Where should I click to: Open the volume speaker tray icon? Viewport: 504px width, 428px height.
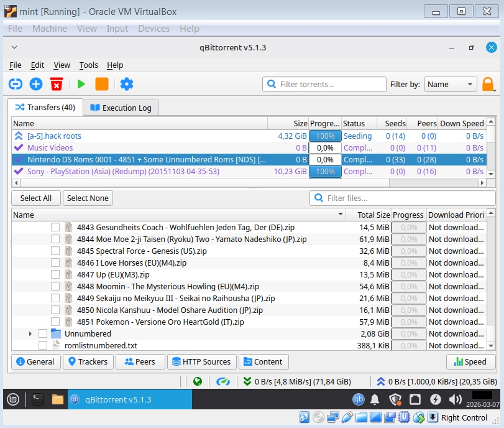click(x=455, y=399)
